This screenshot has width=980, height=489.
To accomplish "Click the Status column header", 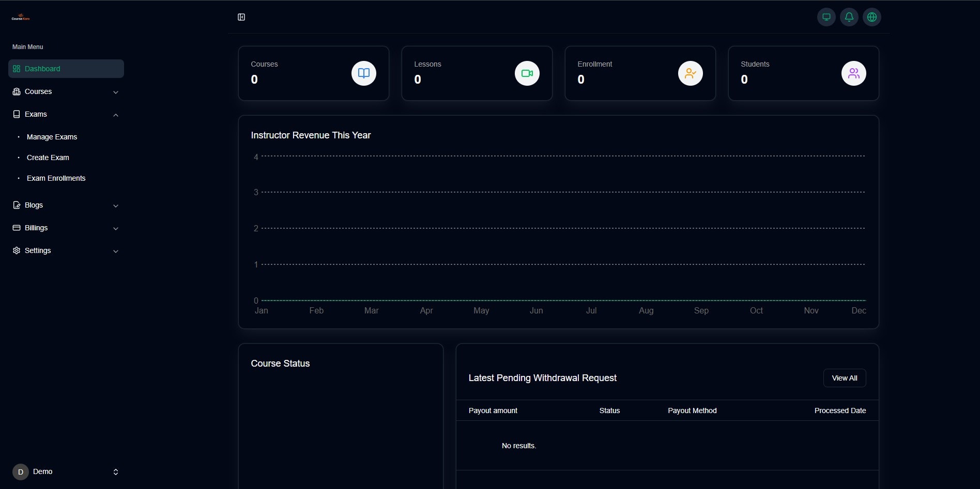I will coord(609,411).
